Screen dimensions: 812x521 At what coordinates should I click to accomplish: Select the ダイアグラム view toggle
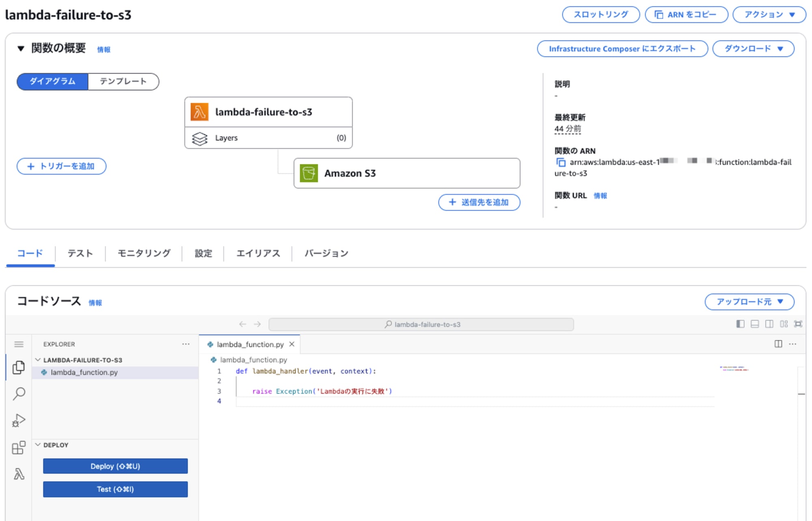coord(52,81)
